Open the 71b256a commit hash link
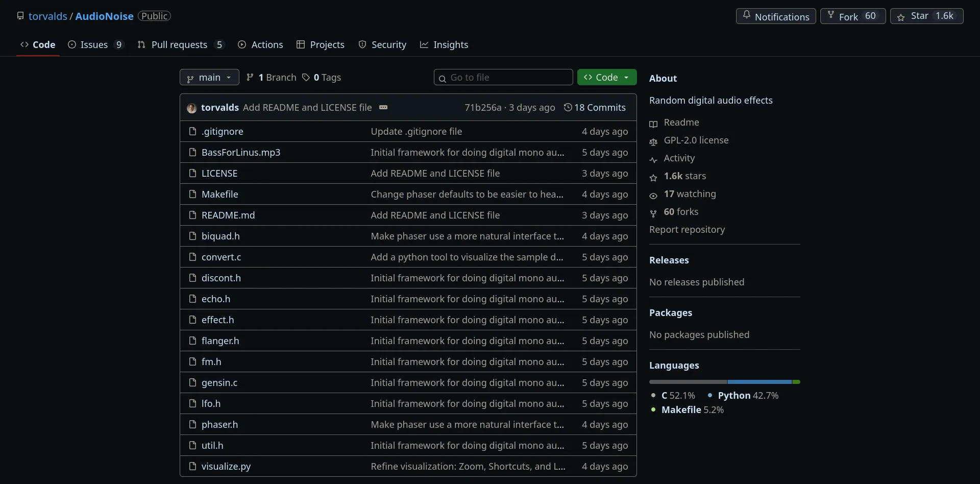The height and width of the screenshot is (484, 980). pos(482,107)
